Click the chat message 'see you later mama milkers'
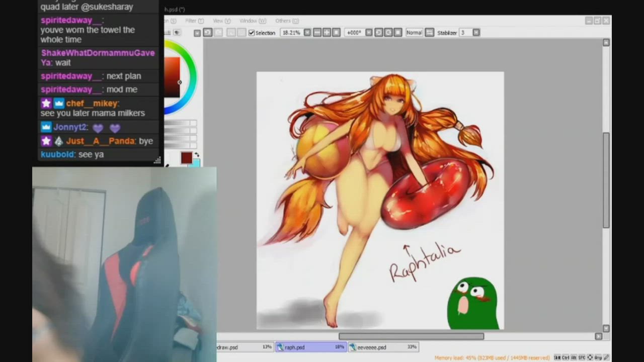Image resolution: width=644 pixels, height=362 pixels. (x=93, y=113)
